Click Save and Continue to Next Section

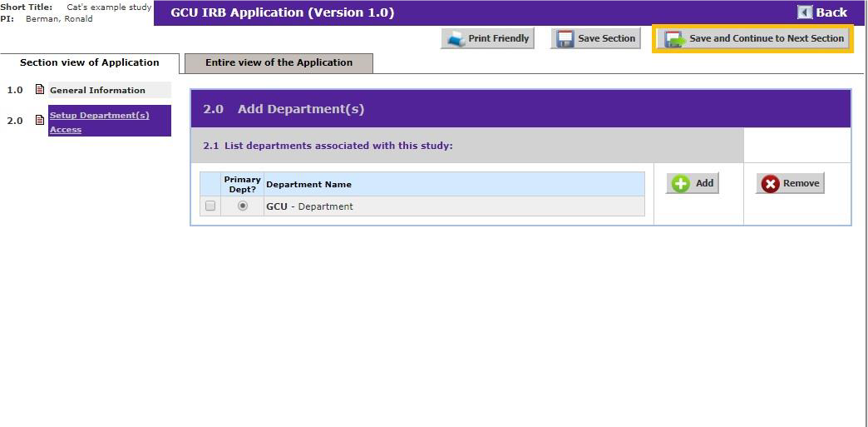tap(753, 39)
